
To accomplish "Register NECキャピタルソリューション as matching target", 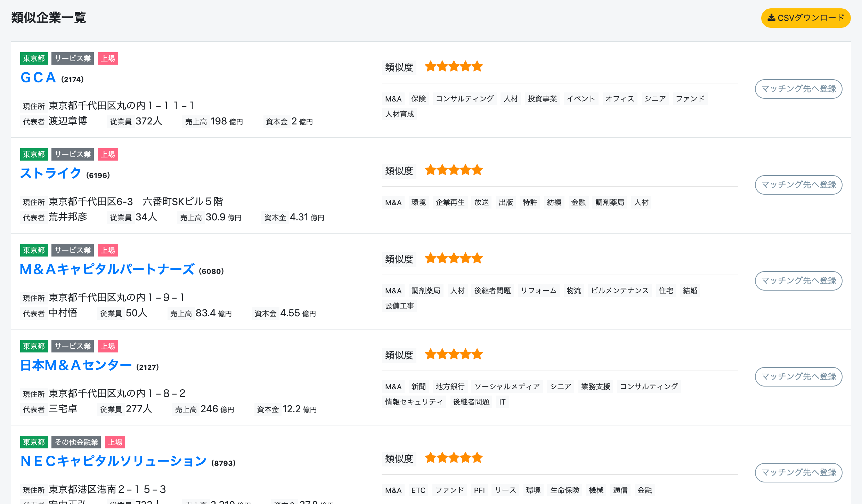I will [x=798, y=473].
